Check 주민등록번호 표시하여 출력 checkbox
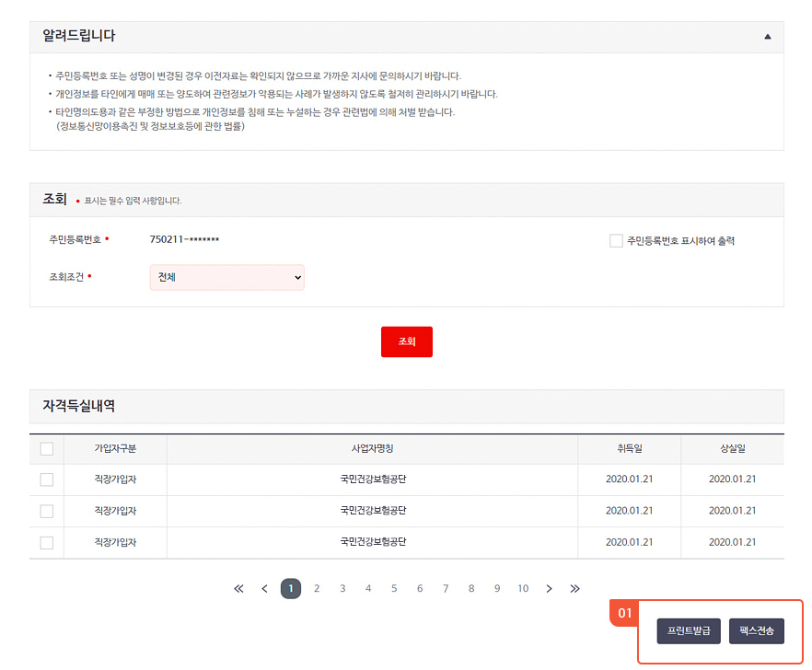 coord(616,241)
